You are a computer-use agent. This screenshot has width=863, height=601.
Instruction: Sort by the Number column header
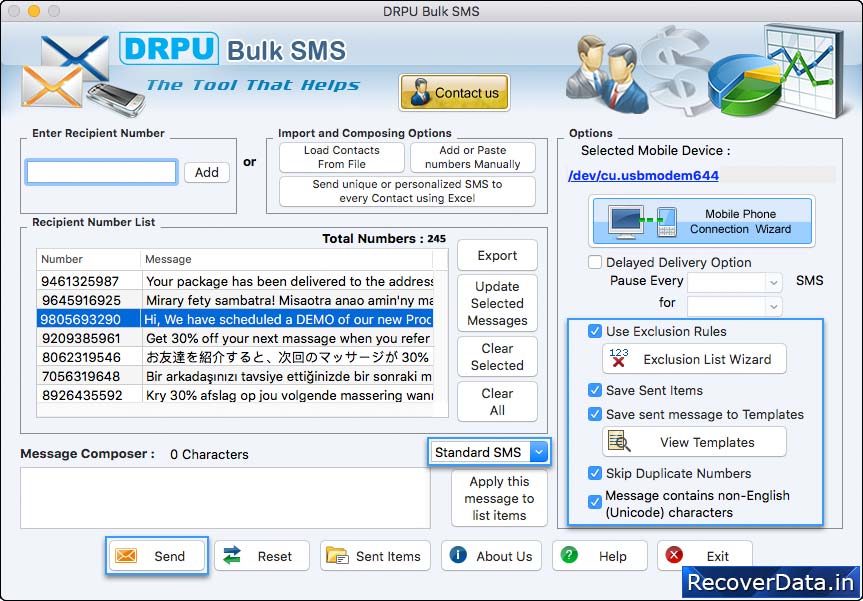coord(89,259)
